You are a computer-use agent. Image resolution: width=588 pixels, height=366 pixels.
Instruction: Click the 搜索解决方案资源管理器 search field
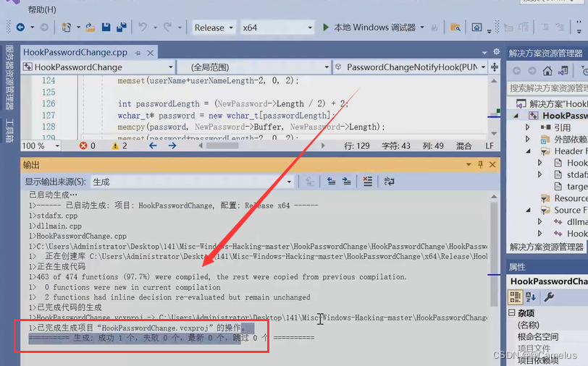pos(547,88)
